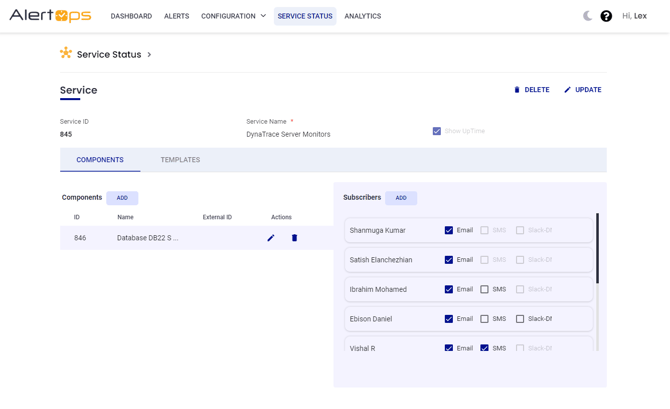
Task: Click the subscribers list scrollbar
Action: point(597,250)
